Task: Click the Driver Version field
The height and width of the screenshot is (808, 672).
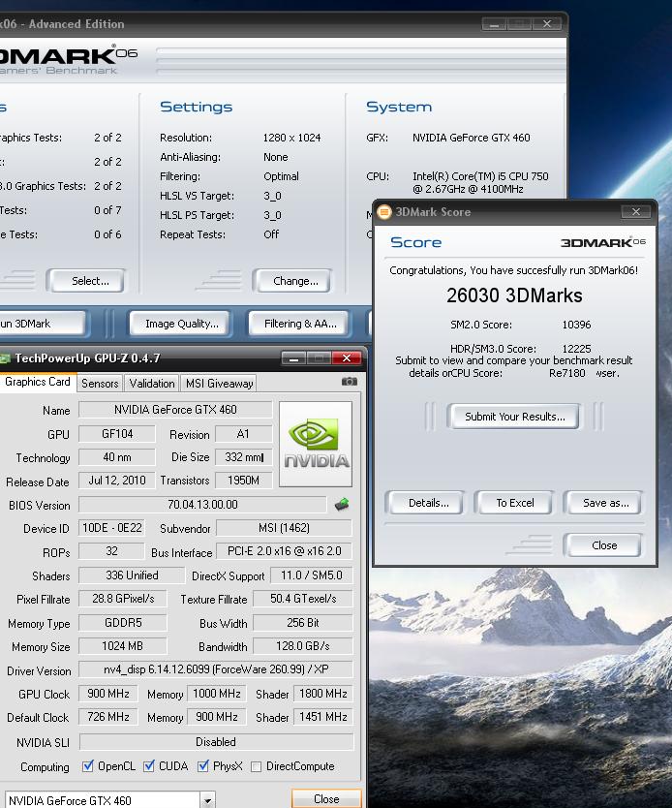Action: coord(216,669)
